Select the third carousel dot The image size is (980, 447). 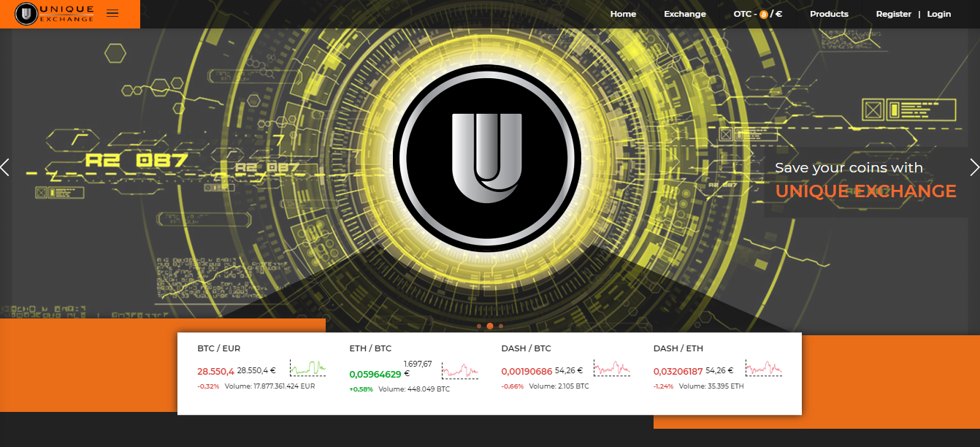(x=501, y=326)
